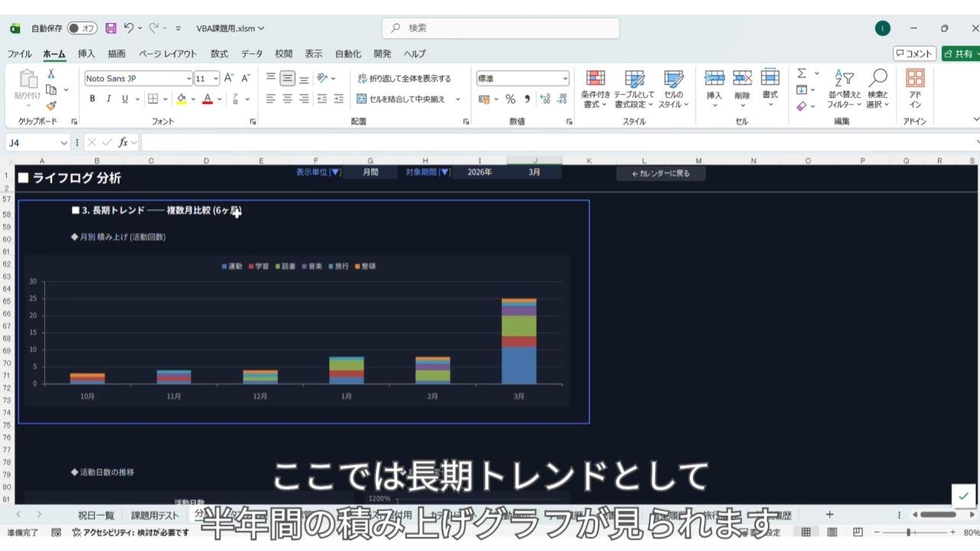Open Sort & Filter (並べ替えとフィルター)
This screenshot has width=980, height=551.
[844, 89]
